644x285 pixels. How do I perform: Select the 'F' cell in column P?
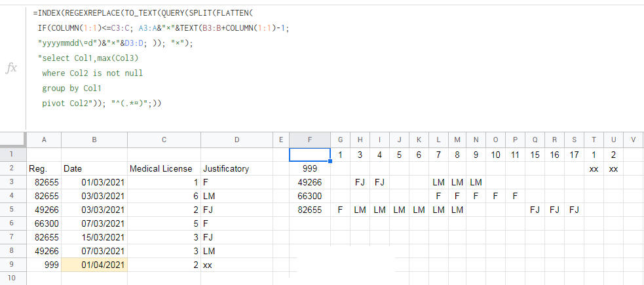[x=515, y=197]
